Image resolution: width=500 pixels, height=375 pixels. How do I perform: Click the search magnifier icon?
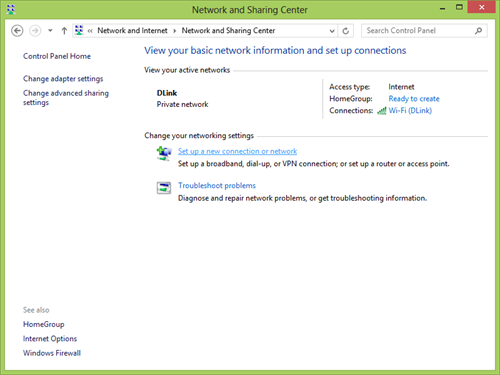(x=478, y=31)
